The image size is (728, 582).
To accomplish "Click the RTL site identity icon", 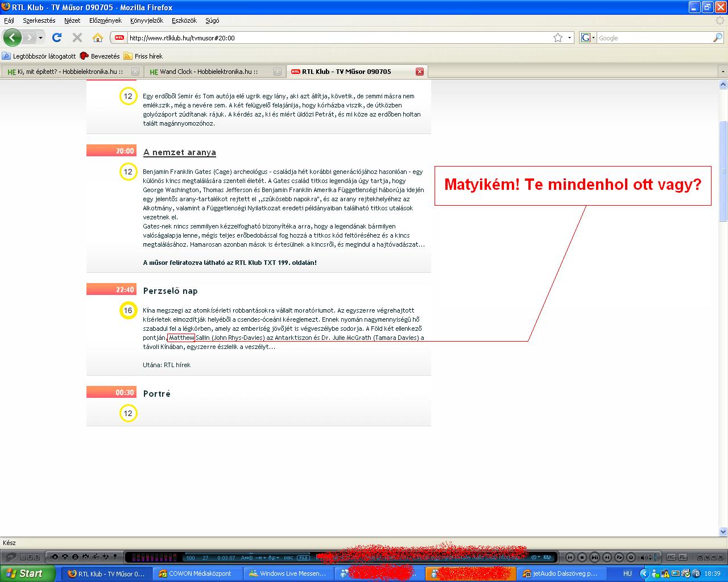I will [119, 38].
